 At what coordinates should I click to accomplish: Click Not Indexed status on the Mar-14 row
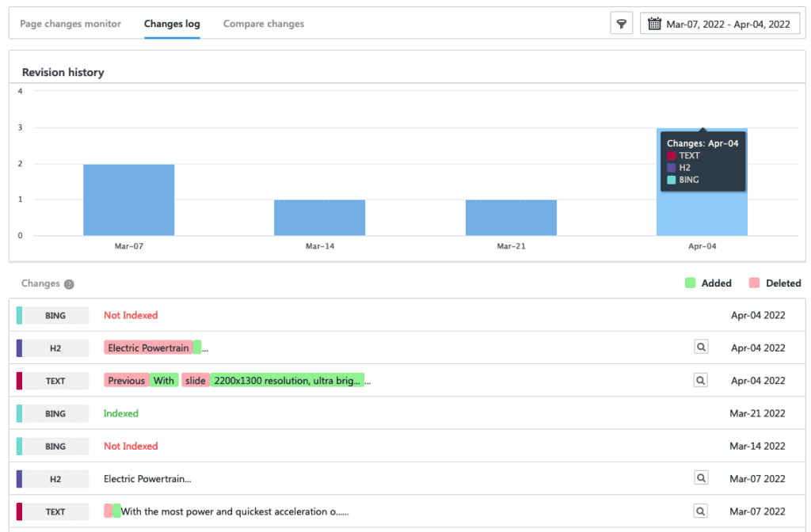tap(130, 446)
